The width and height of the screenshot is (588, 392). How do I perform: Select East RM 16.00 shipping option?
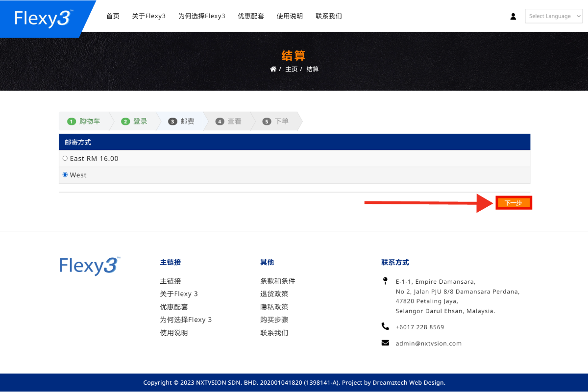65,158
